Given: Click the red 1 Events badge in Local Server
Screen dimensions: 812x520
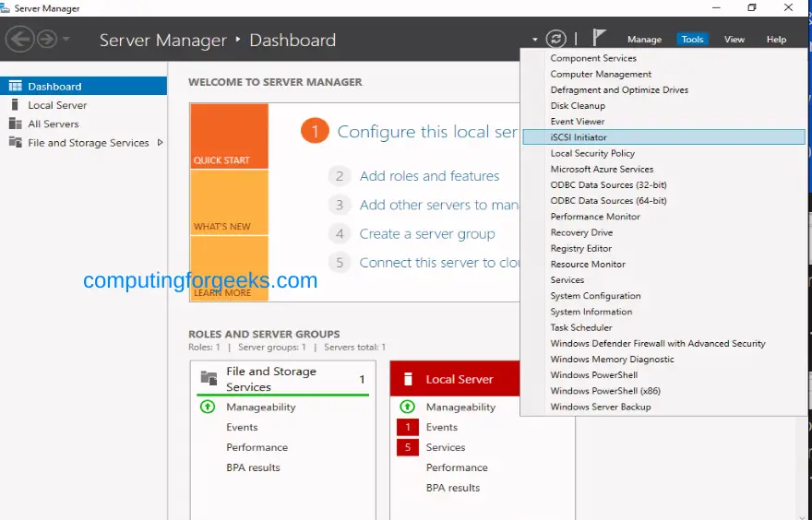Looking at the screenshot, I should pos(408,428).
